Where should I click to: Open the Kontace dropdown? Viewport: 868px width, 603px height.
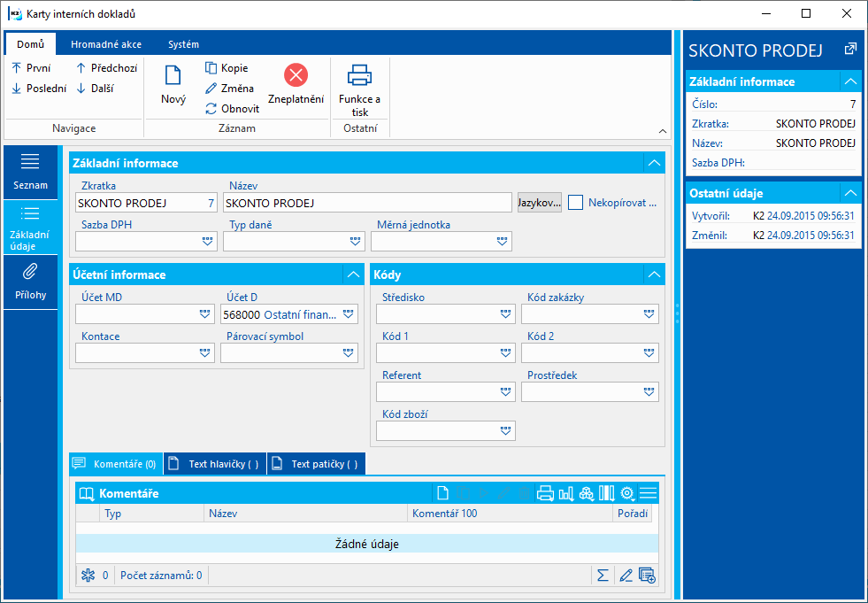[204, 353]
